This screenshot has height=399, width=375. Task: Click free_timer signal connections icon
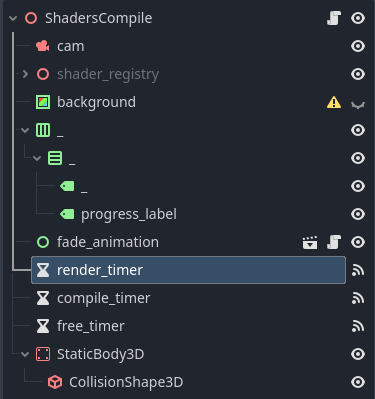point(358,326)
